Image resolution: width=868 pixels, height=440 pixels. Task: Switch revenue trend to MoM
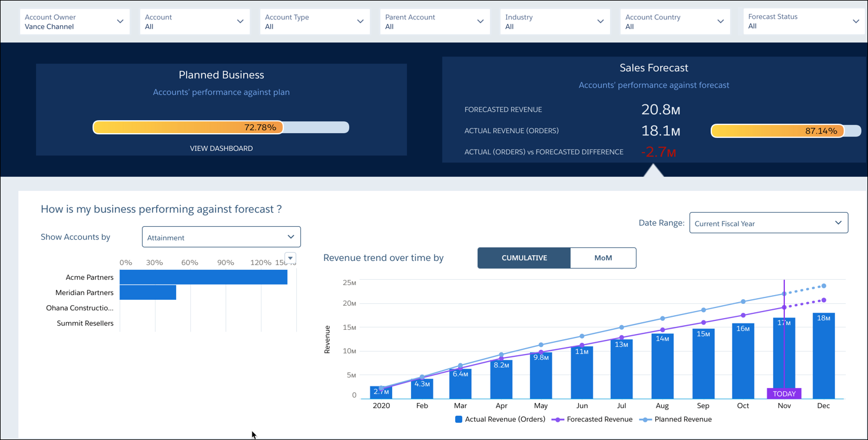click(x=603, y=258)
